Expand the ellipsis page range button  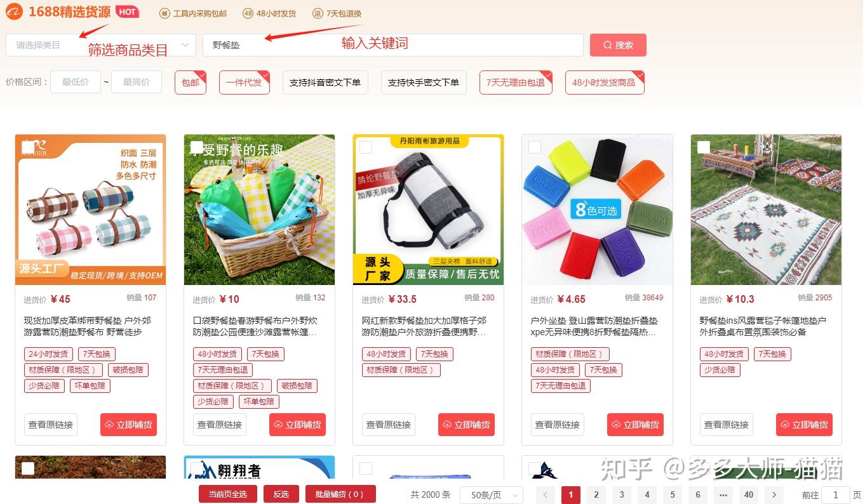(723, 495)
